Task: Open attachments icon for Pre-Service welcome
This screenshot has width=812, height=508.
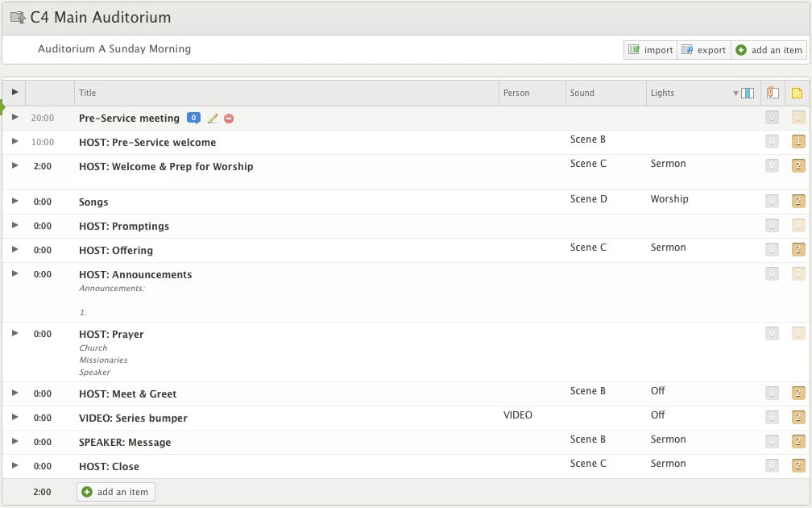Action: (772, 142)
